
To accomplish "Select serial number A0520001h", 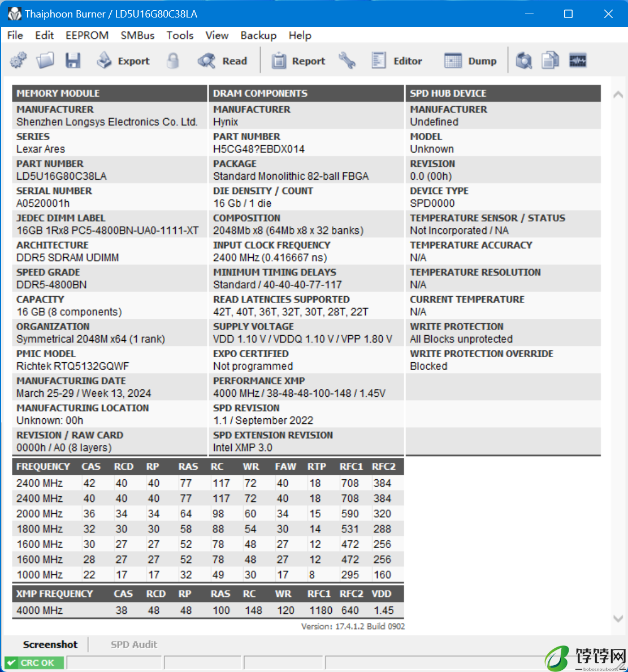I will (43, 203).
